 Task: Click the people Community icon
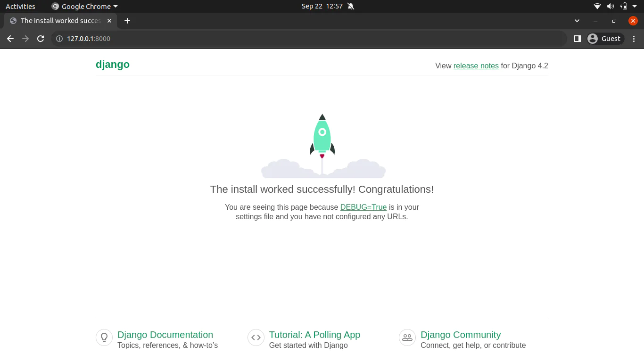(407, 337)
